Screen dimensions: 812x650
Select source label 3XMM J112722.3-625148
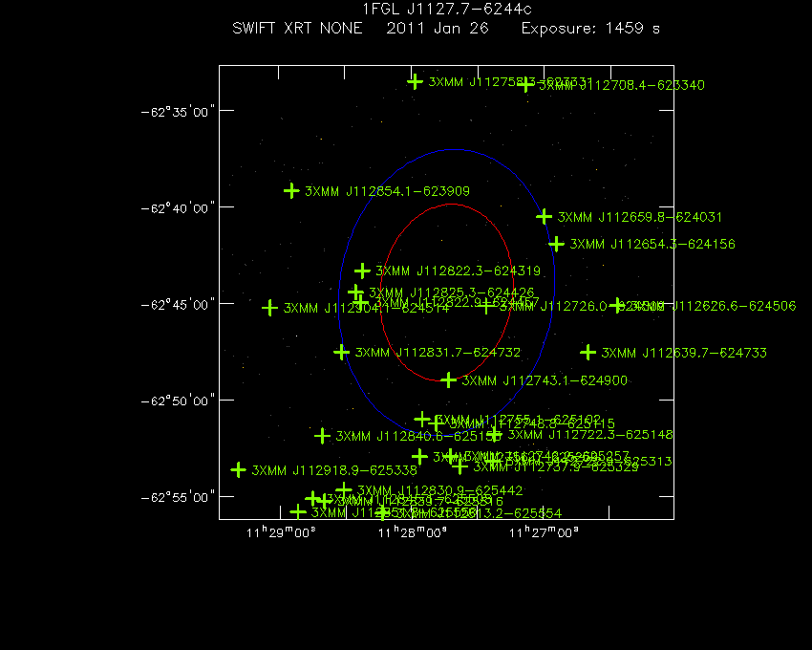click(589, 434)
